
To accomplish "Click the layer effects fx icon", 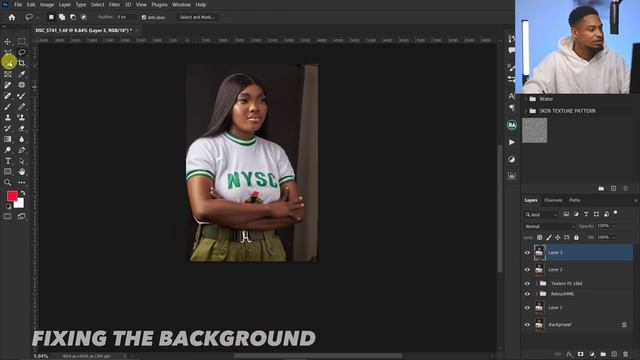I will click(569, 354).
